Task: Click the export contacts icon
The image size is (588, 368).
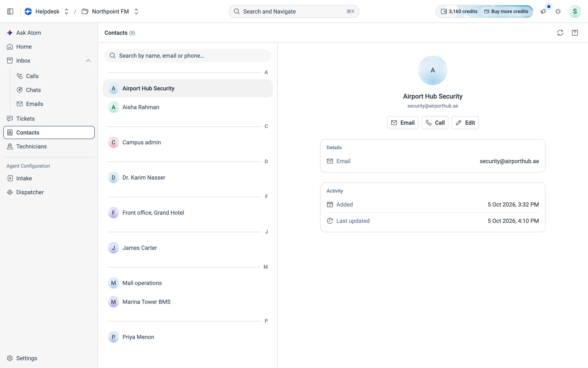Action: pyautogui.click(x=575, y=33)
